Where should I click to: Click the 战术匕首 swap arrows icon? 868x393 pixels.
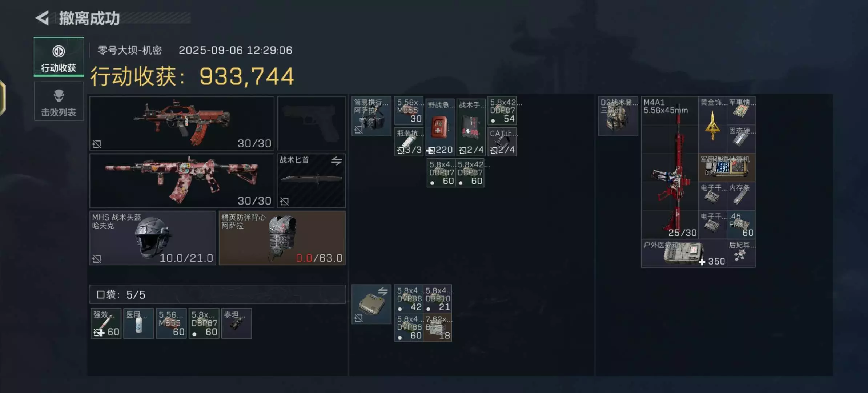pos(337,161)
